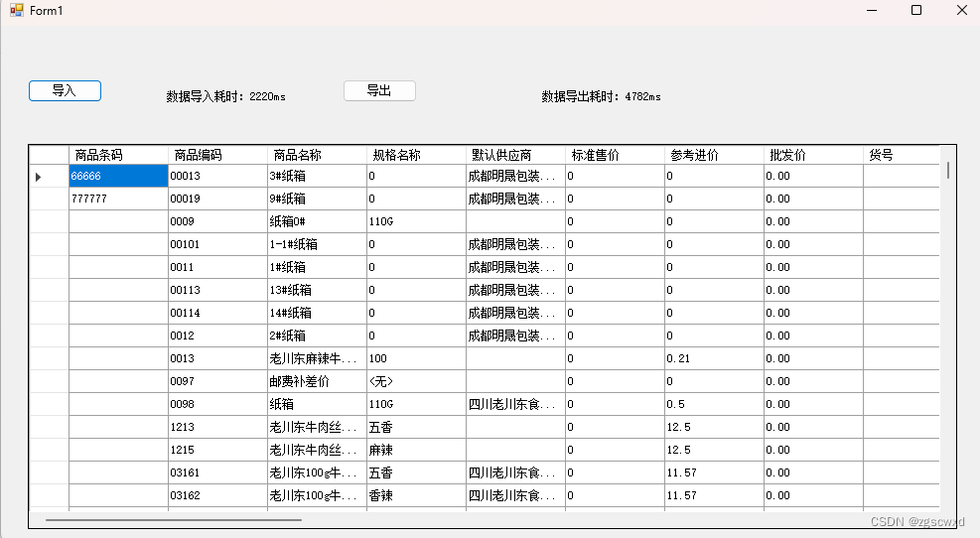Click the 导出 export button
This screenshot has width=980, height=538.
pos(379,90)
